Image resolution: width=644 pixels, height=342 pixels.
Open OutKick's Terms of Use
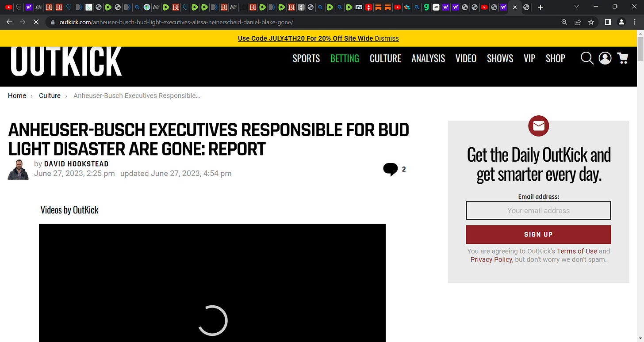point(577,251)
